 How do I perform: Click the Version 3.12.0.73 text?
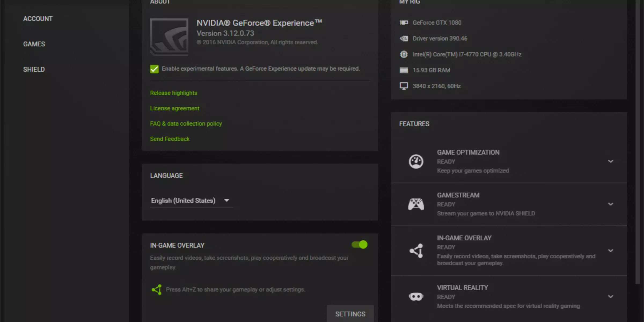click(225, 33)
